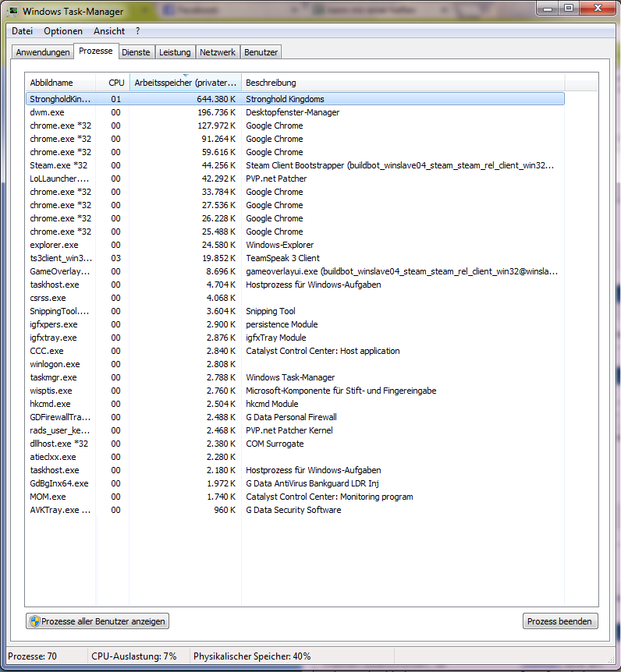Click the G Data Personal Firewall description
621x672 pixels.
coord(291,417)
